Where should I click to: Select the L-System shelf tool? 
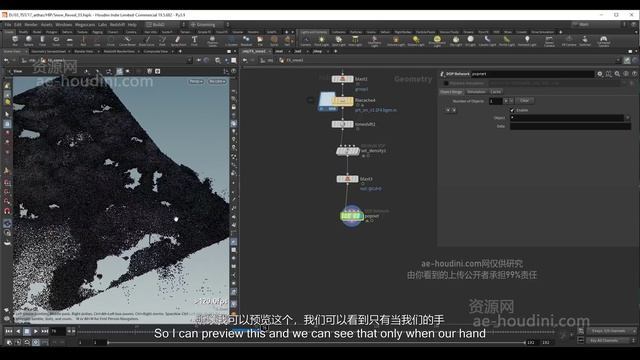231,41
